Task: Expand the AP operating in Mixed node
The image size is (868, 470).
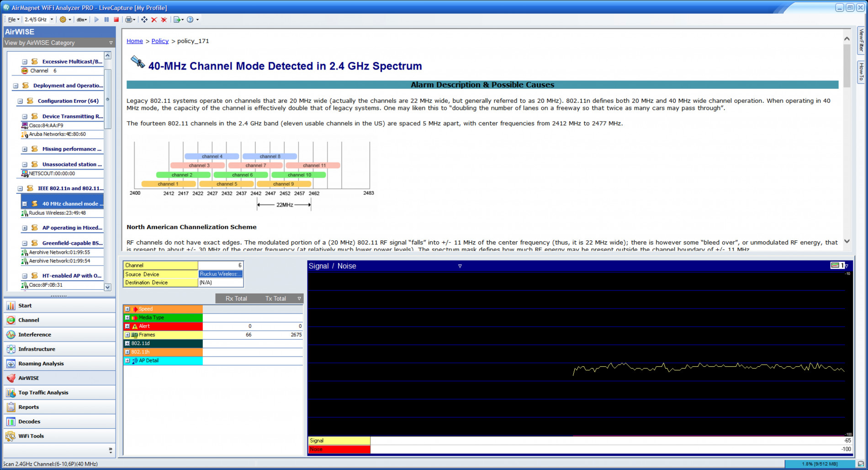Action: [25, 228]
